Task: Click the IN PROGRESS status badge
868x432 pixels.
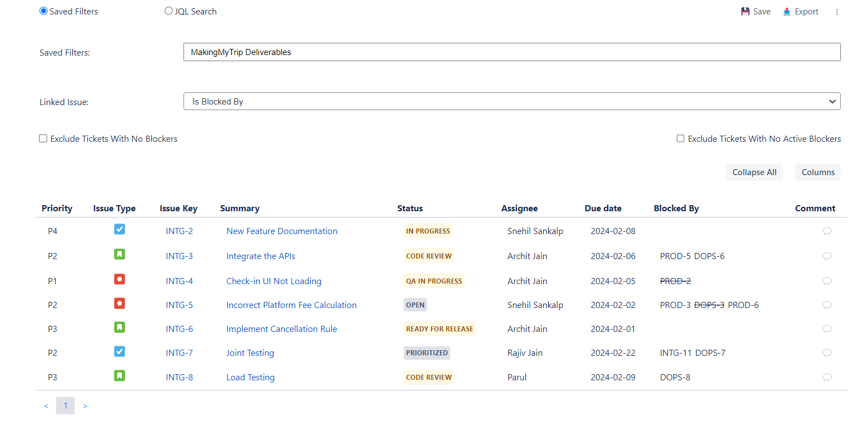Action: pos(428,231)
